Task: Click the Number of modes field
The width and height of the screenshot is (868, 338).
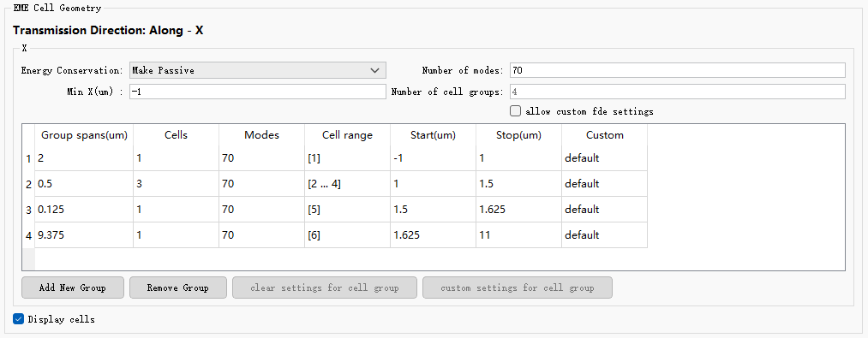Action: (678, 70)
